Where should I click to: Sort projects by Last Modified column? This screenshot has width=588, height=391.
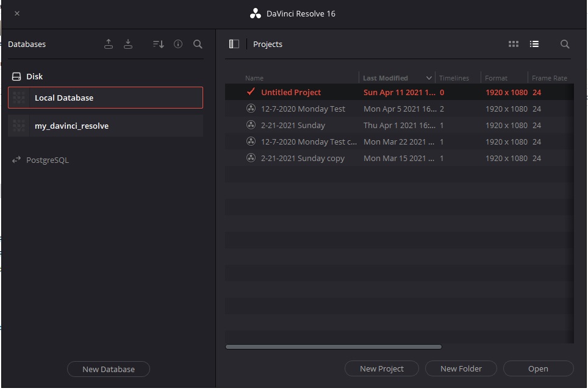point(385,78)
